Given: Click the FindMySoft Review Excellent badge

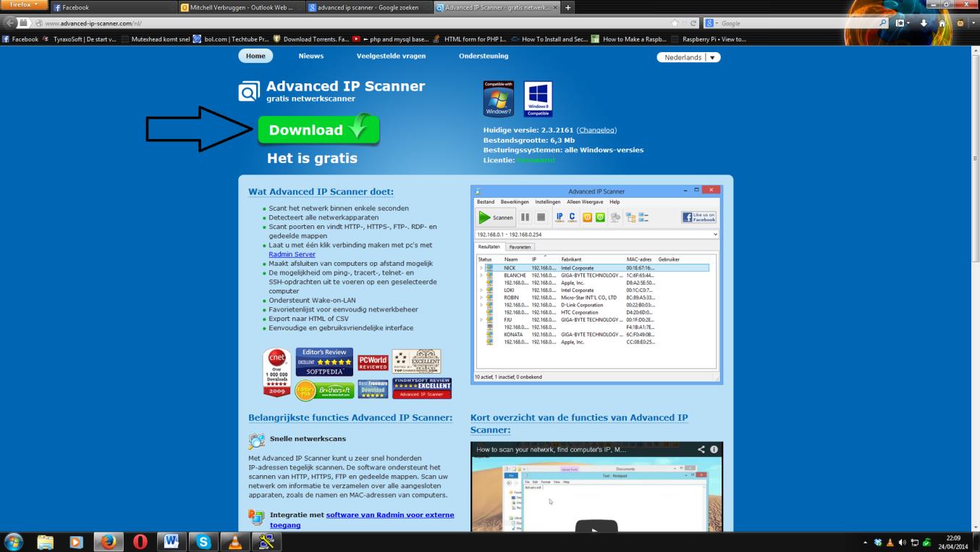Looking at the screenshot, I should click(422, 388).
